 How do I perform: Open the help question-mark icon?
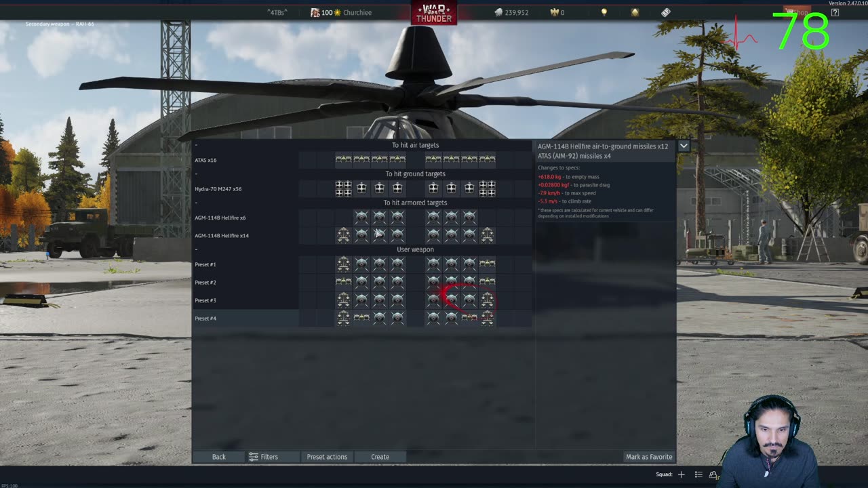click(835, 12)
